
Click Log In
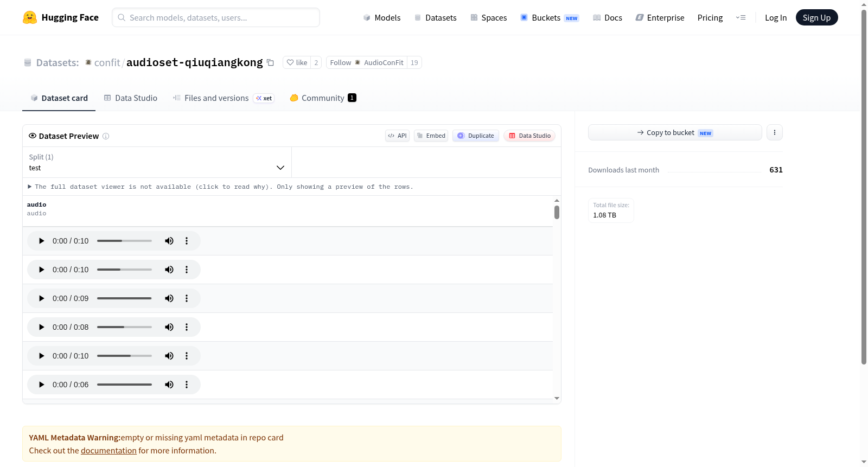pyautogui.click(x=776, y=17)
